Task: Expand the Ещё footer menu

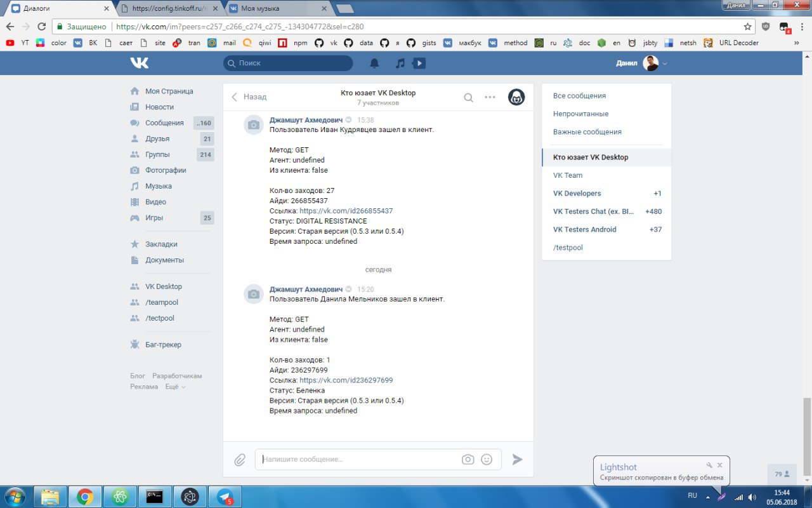Action: (175, 387)
